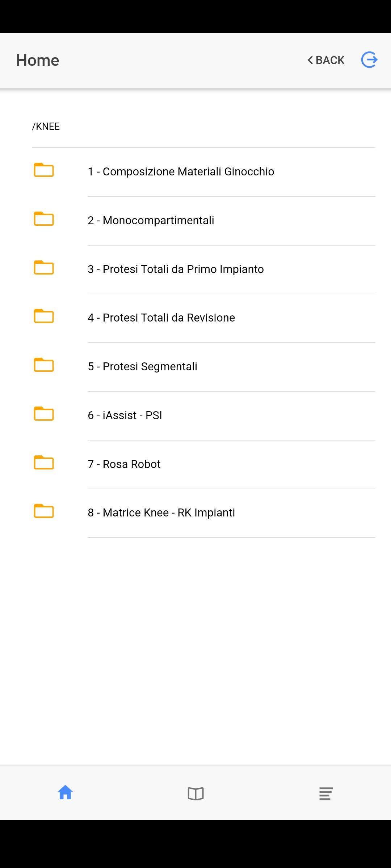Viewport: 391px width, 868px height.
Task: Open folder icon for Protesi Segmentali
Action: (x=44, y=365)
